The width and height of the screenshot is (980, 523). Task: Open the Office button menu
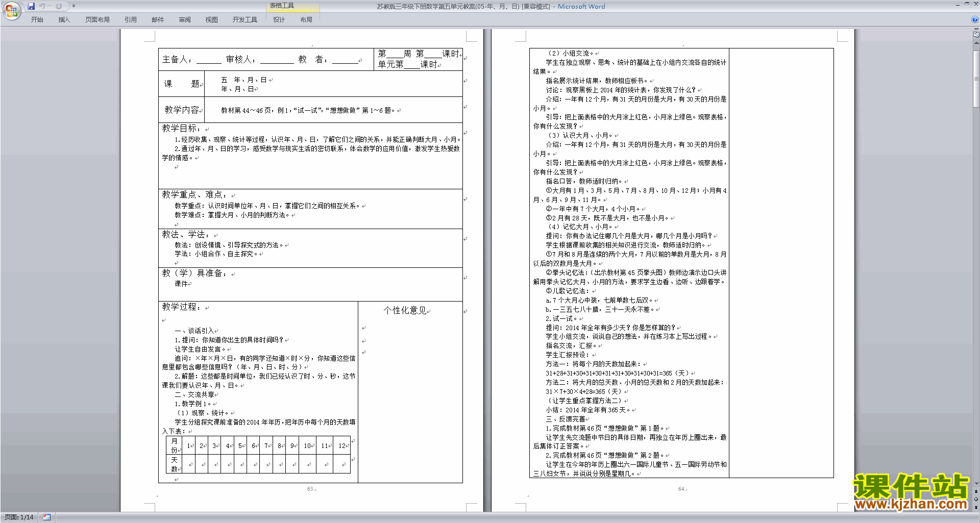click(x=11, y=10)
